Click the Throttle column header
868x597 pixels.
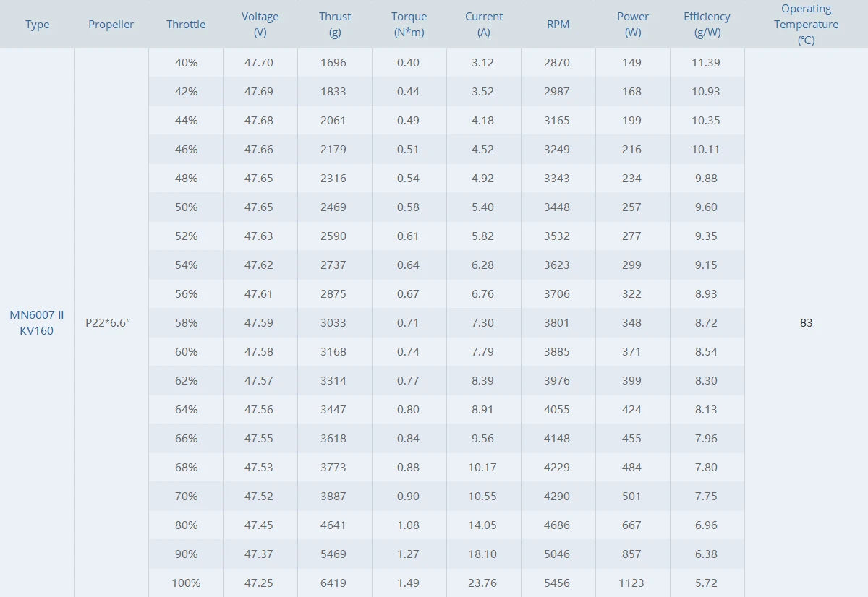186,25
